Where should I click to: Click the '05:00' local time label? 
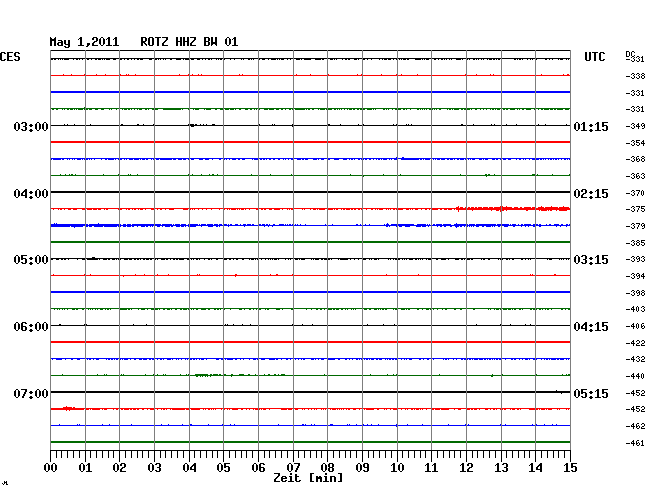click(x=31, y=260)
